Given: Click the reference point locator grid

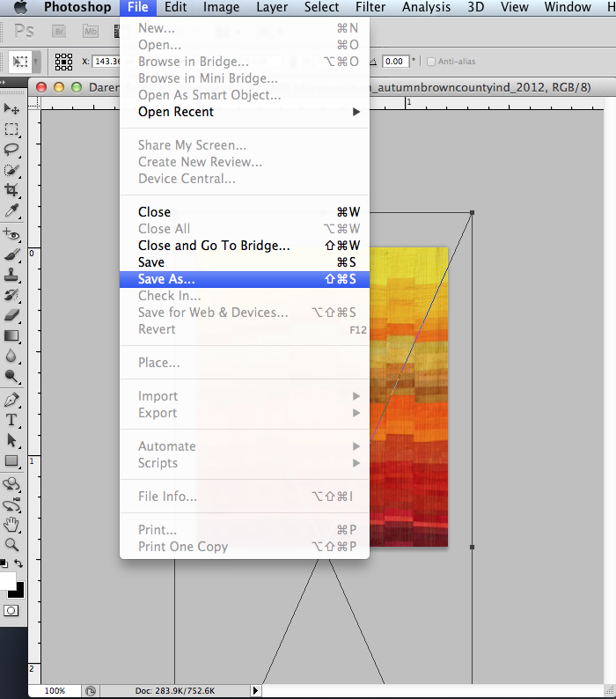Looking at the screenshot, I should pyautogui.click(x=63, y=62).
